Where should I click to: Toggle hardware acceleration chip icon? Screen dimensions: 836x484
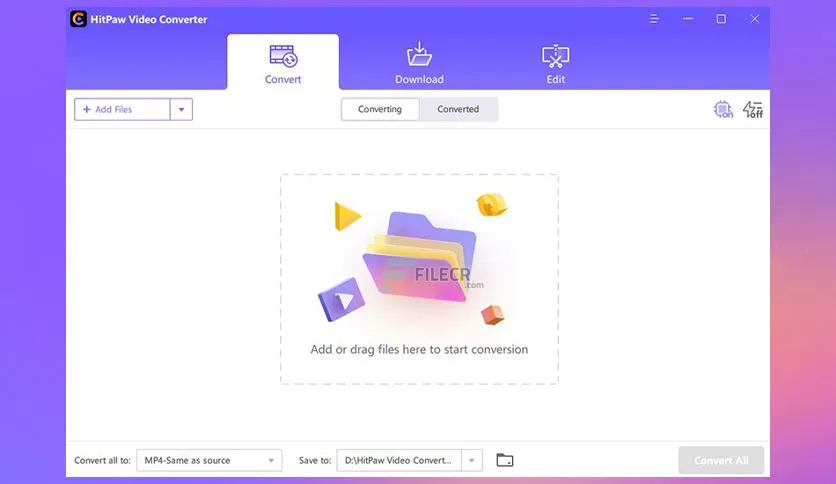point(723,109)
